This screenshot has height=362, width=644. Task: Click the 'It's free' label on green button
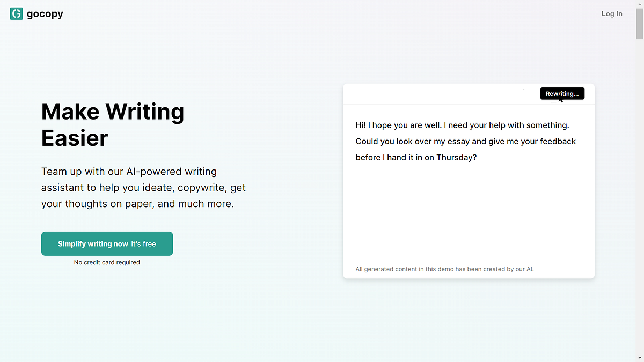(x=143, y=244)
